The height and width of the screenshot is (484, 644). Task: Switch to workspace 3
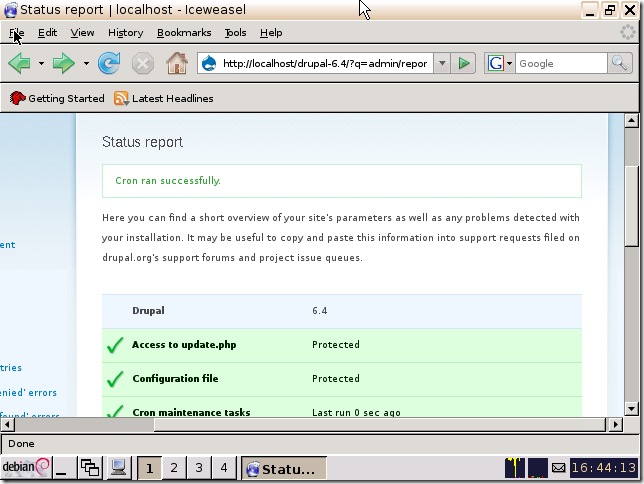coord(199,468)
